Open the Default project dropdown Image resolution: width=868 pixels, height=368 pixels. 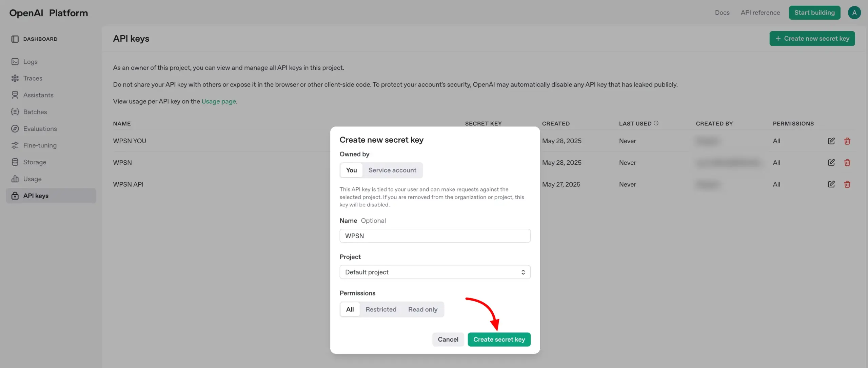click(435, 272)
